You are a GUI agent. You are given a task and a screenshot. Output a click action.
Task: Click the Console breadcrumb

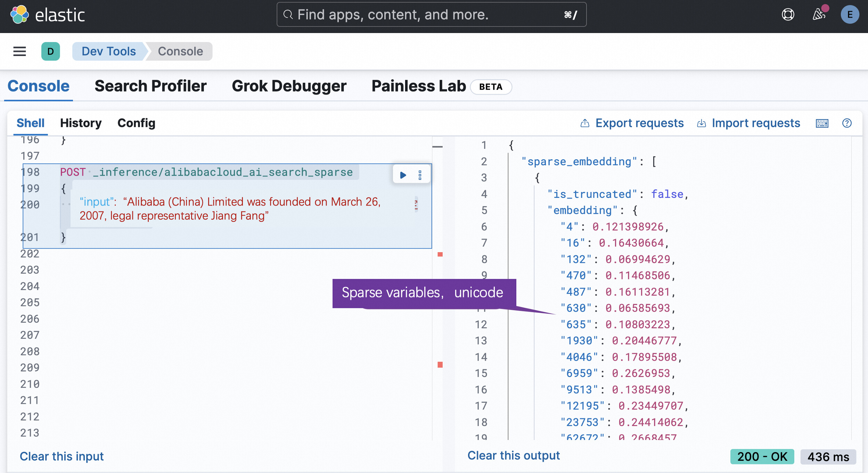[x=180, y=51]
